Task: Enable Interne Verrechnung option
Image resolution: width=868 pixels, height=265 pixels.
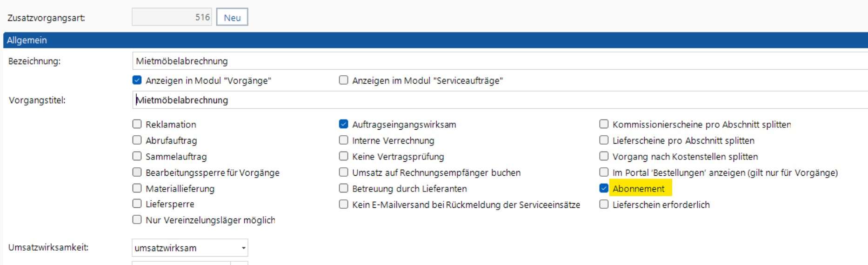Action: 343,140
